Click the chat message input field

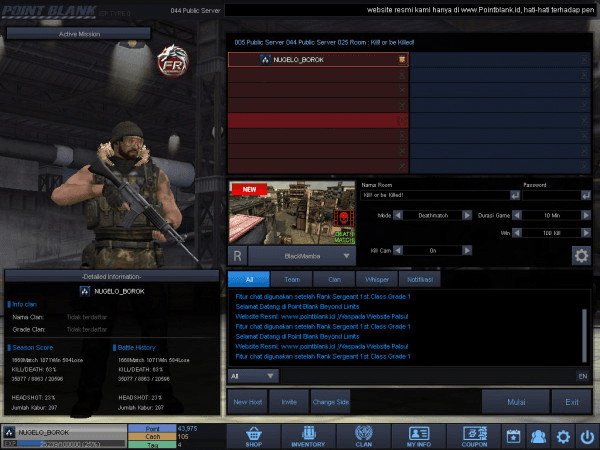click(427, 376)
